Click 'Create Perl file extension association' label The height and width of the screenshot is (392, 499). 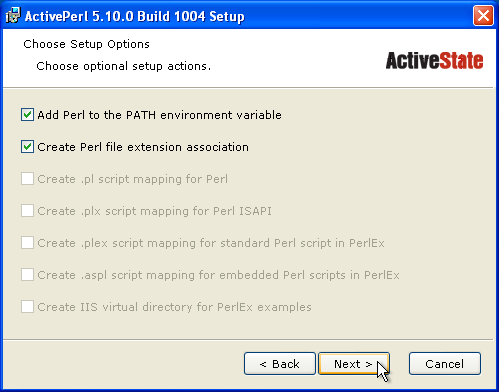pyautogui.click(x=143, y=147)
